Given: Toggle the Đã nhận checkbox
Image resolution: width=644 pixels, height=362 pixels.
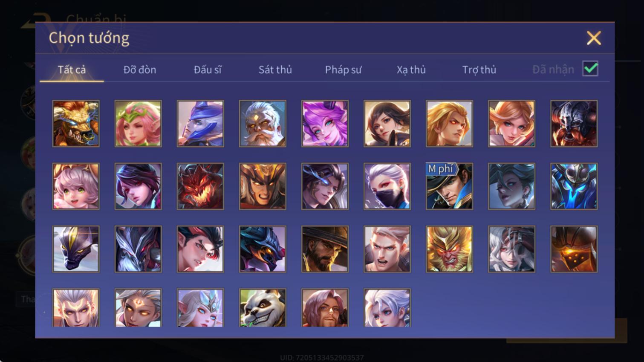Looking at the screenshot, I should (x=590, y=69).
